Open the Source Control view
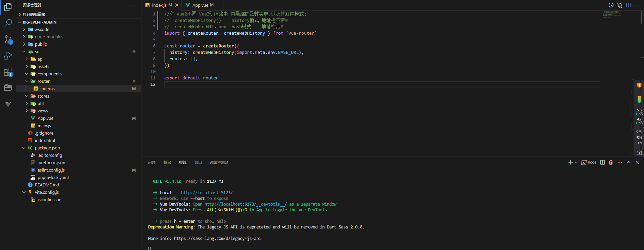The image size is (644, 250). point(8,39)
